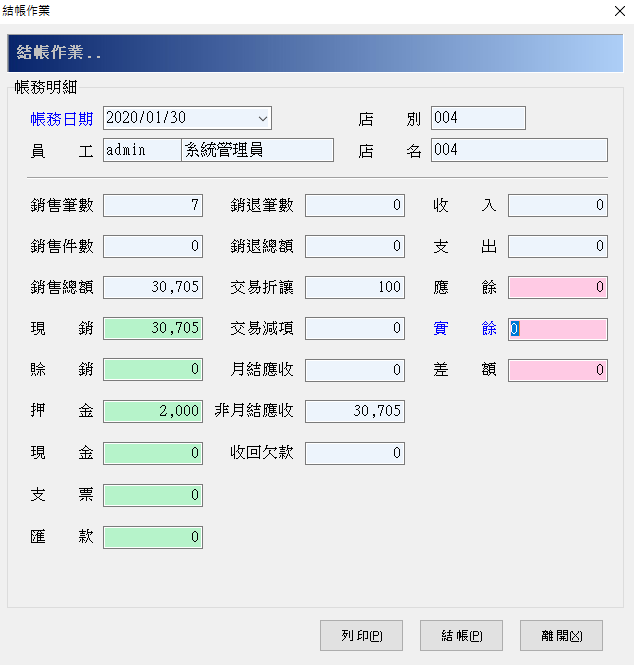Focus the 實餘 input field
634x665 pixels.
click(558, 329)
